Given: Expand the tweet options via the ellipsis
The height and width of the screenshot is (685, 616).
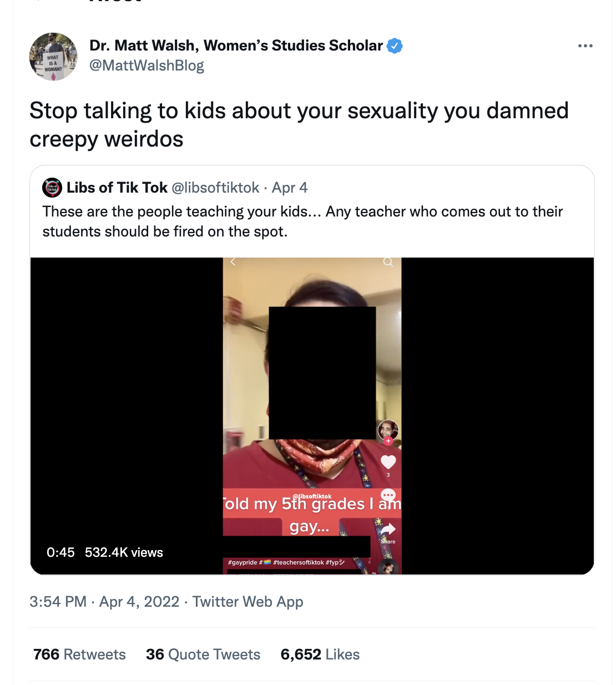Looking at the screenshot, I should [586, 46].
